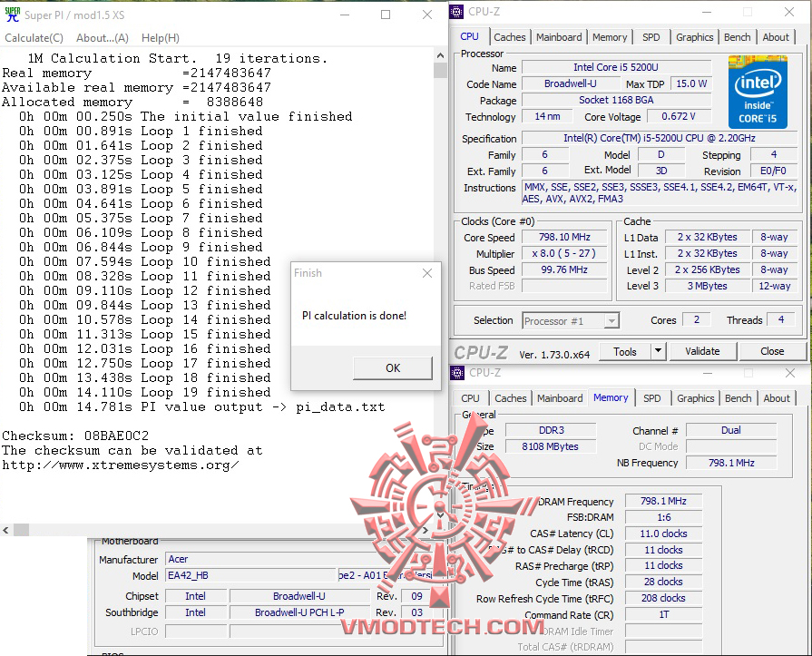Switch to Bench tab in lower CPU-Z window
Viewport: 812px width, 656px height.
click(x=738, y=398)
